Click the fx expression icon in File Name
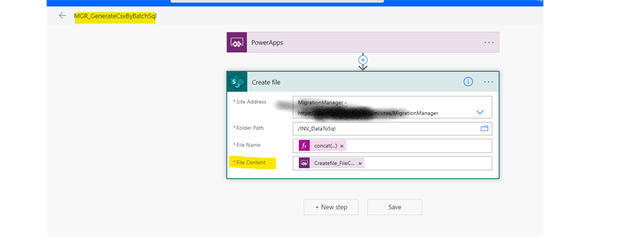 click(x=304, y=146)
